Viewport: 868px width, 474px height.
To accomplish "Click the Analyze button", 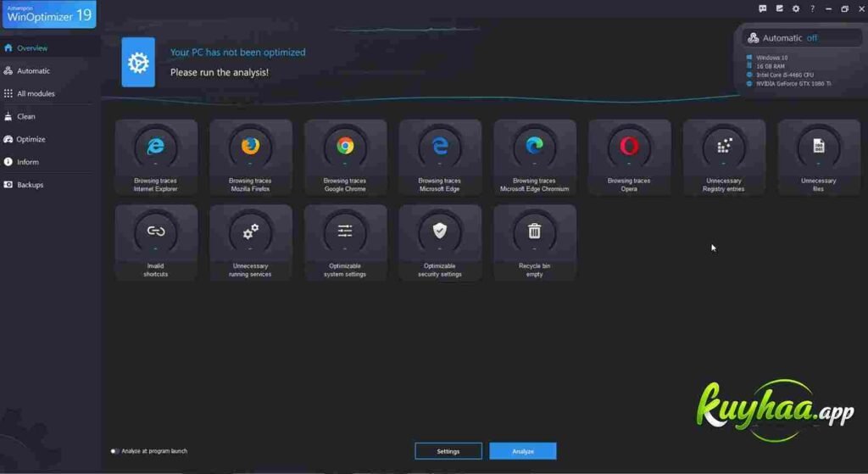I will pyautogui.click(x=522, y=451).
